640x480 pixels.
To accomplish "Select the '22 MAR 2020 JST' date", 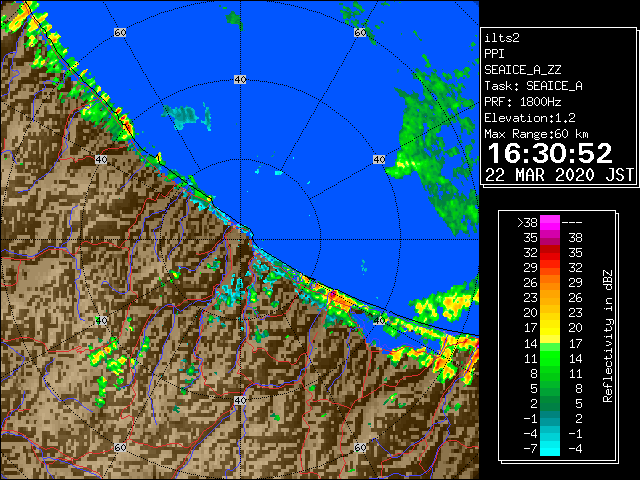I will pos(559,175).
